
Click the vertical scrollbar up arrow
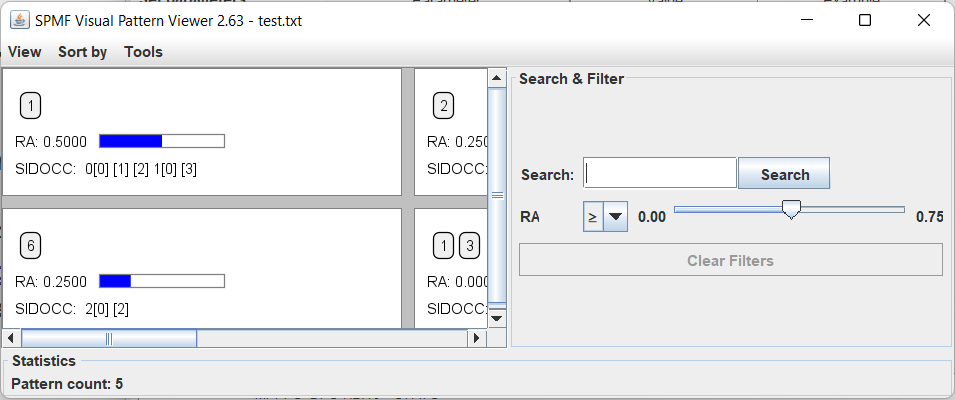497,77
